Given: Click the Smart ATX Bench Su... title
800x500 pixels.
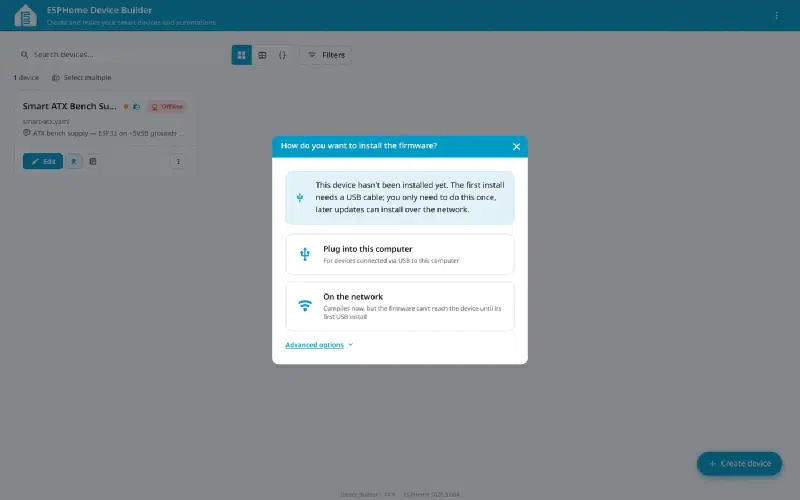Looking at the screenshot, I should [69, 106].
